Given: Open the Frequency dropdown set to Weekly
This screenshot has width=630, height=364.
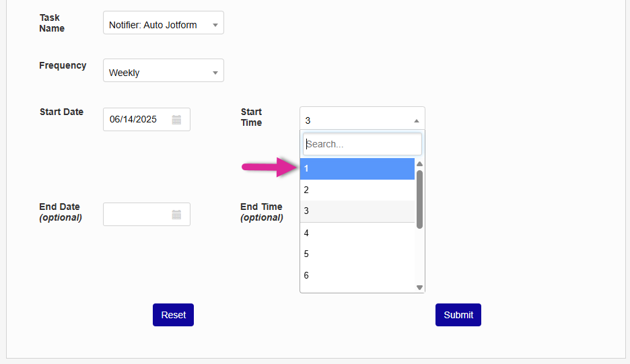Looking at the screenshot, I should (163, 72).
